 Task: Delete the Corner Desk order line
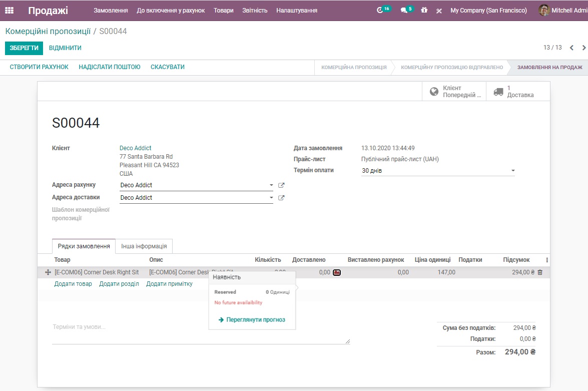540,272
